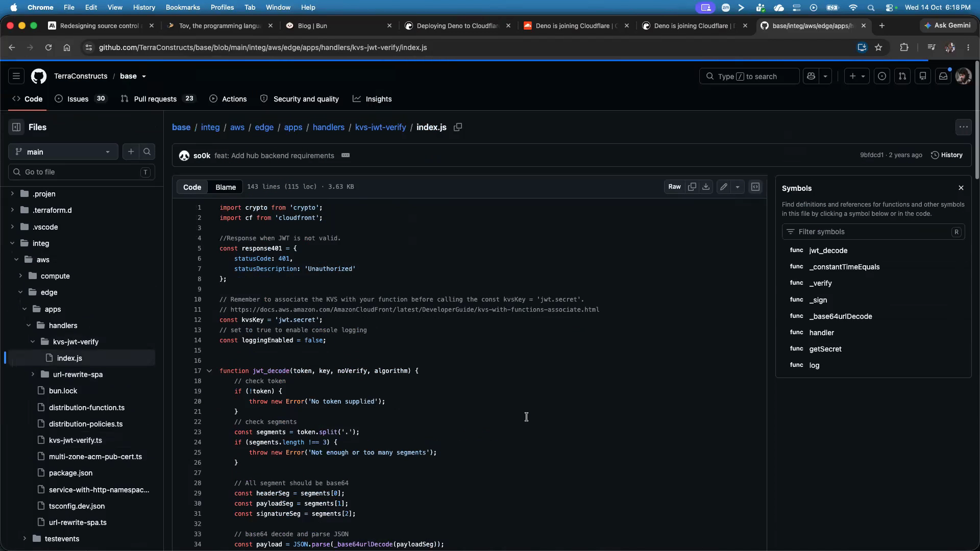
Task: Toggle the symbols panel button
Action: coord(755,187)
